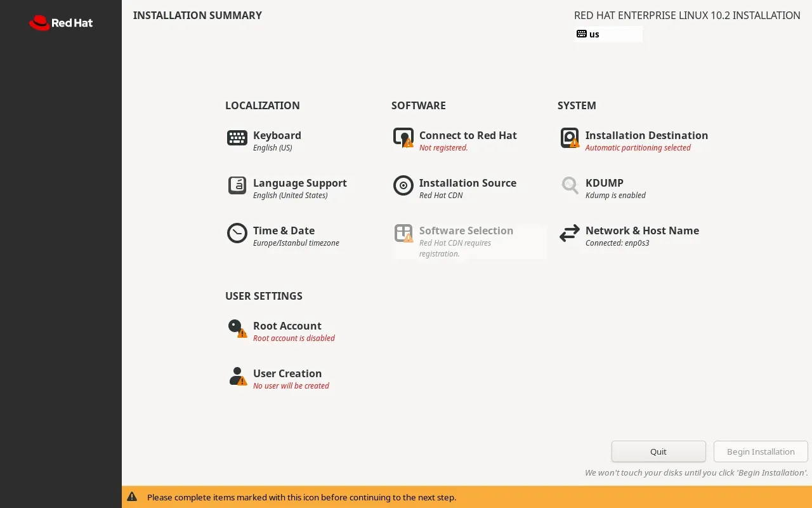Viewport: 812px width, 508px height.
Task: Click the Begin Installation button
Action: click(761, 451)
